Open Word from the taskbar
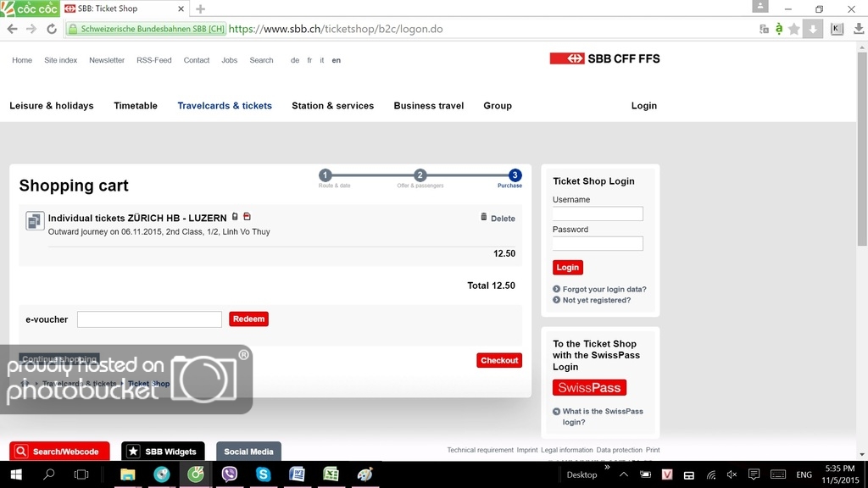Screen dimensions: 868x488 [x=297, y=474]
